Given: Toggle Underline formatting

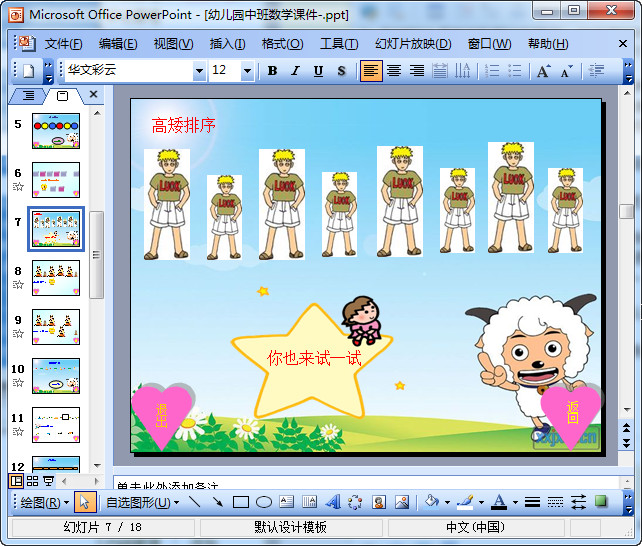Looking at the screenshot, I should (318, 71).
